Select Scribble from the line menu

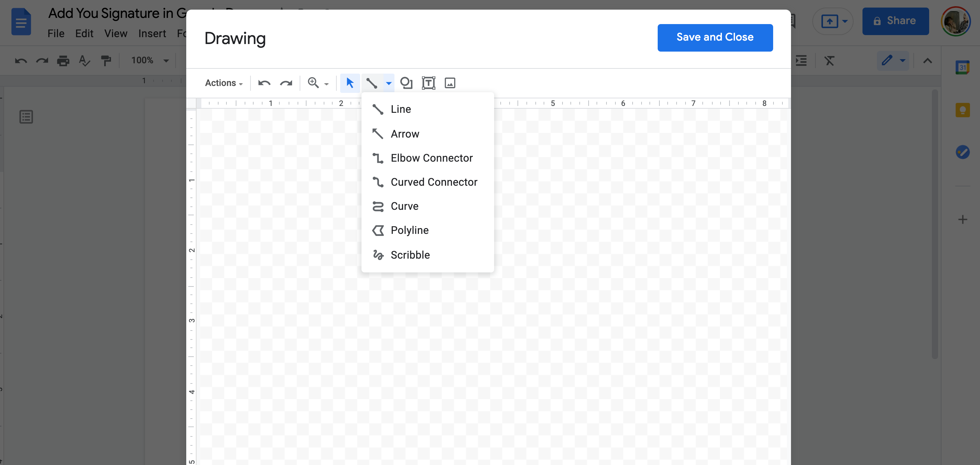coord(410,255)
